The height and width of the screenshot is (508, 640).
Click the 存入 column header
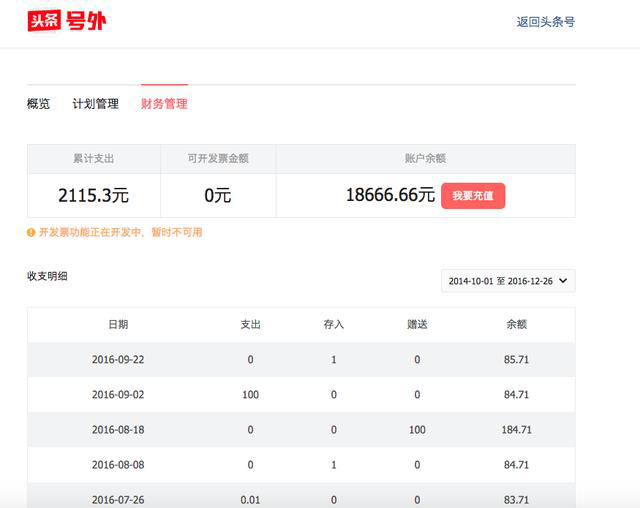(333, 324)
